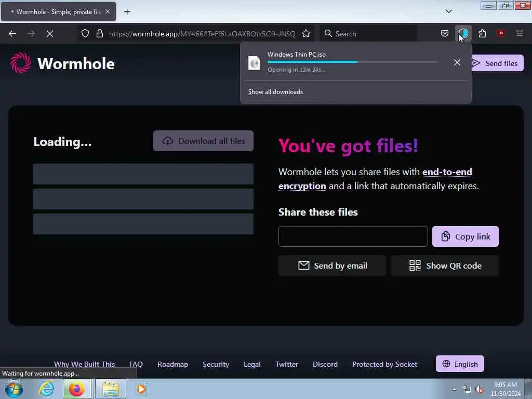This screenshot has width=532, height=399.
Task: Choose Send by email
Action: click(332, 265)
